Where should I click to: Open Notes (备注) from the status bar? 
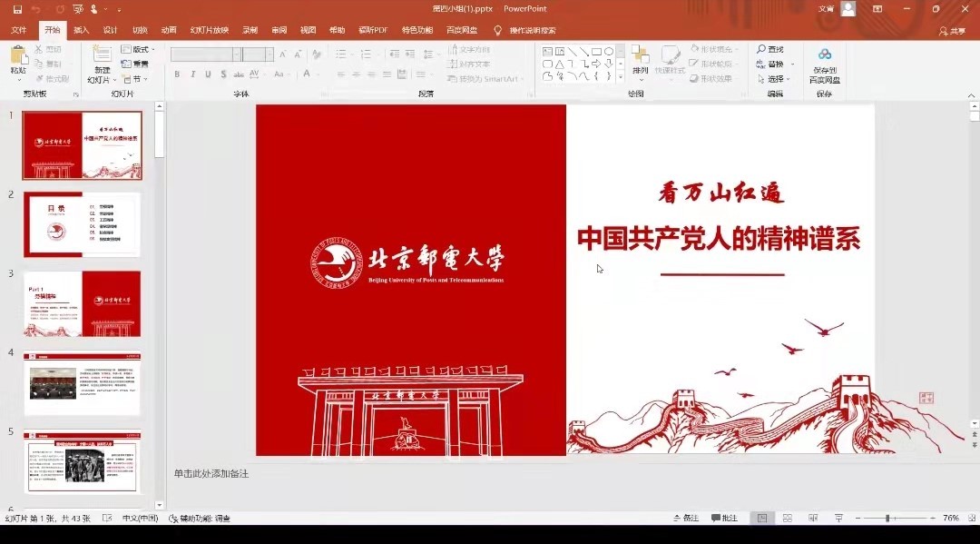coord(686,518)
